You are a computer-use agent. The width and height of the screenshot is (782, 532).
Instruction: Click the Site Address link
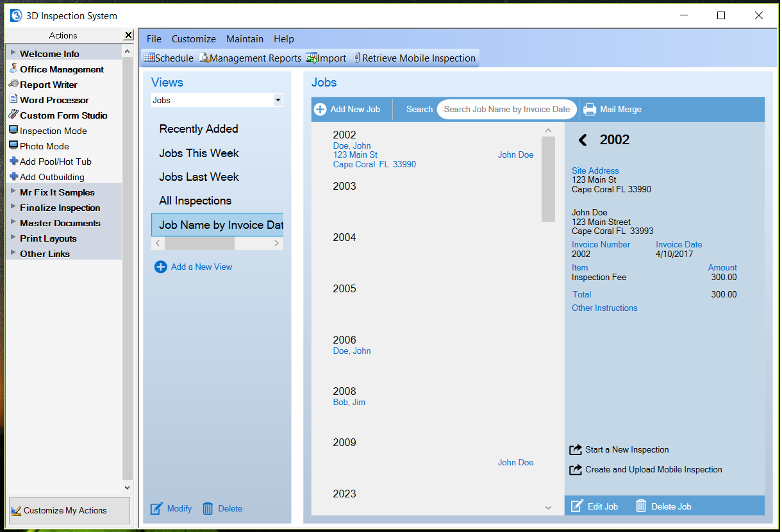(x=595, y=170)
